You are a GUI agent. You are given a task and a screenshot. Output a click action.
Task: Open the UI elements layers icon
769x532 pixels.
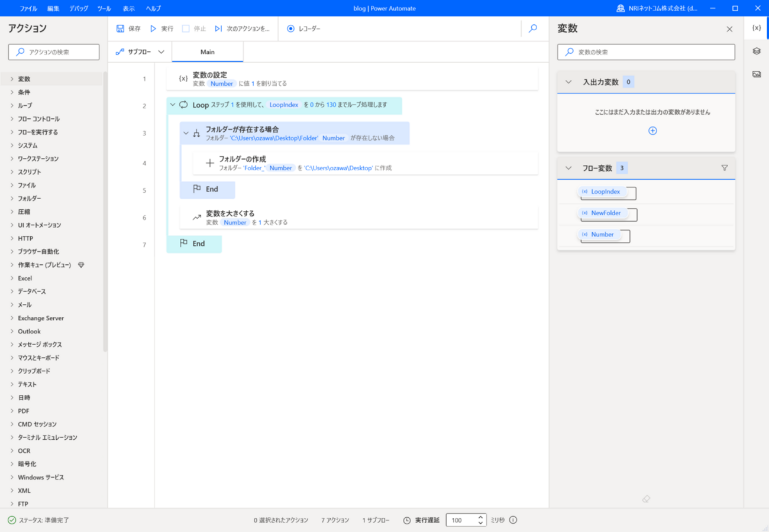(x=756, y=51)
